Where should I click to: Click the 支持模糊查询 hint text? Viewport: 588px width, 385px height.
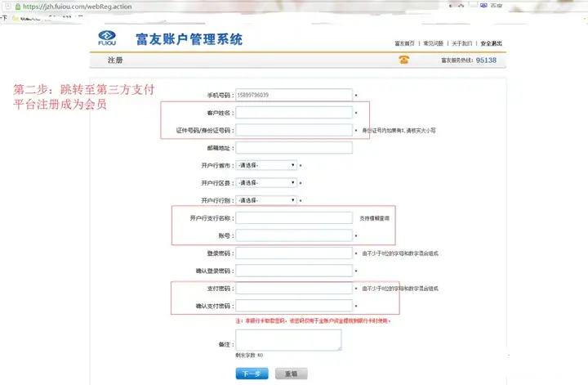point(374,218)
